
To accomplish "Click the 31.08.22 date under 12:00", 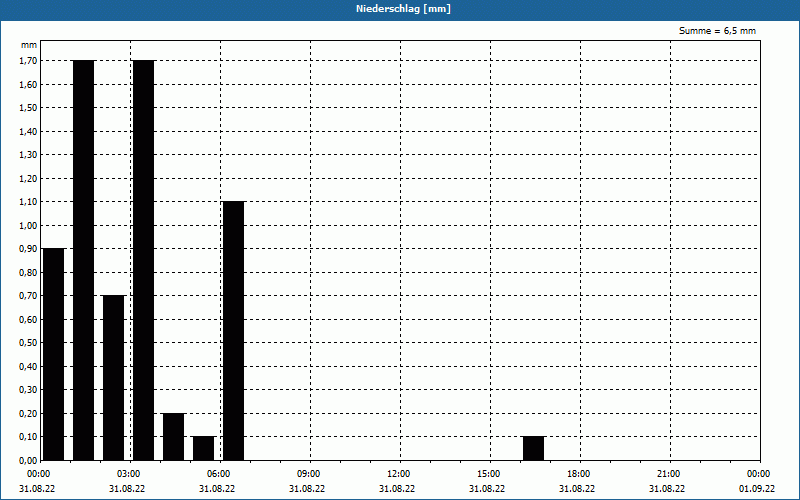I will [396, 488].
